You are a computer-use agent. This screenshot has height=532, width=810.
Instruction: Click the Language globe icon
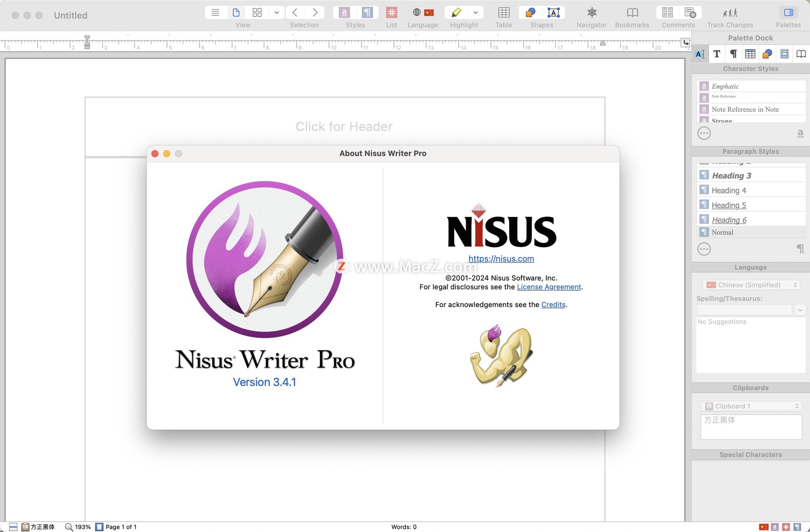point(416,12)
